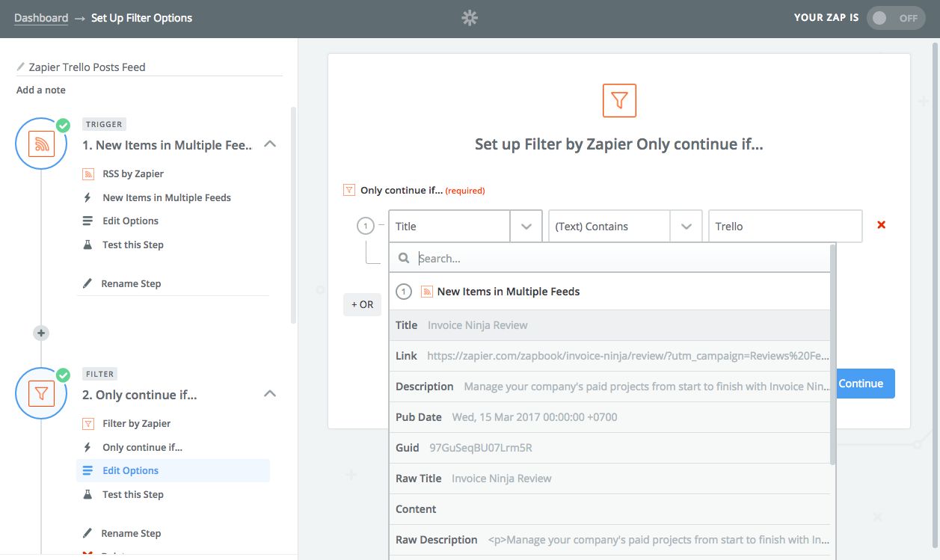Select Description option in field list

click(x=609, y=387)
